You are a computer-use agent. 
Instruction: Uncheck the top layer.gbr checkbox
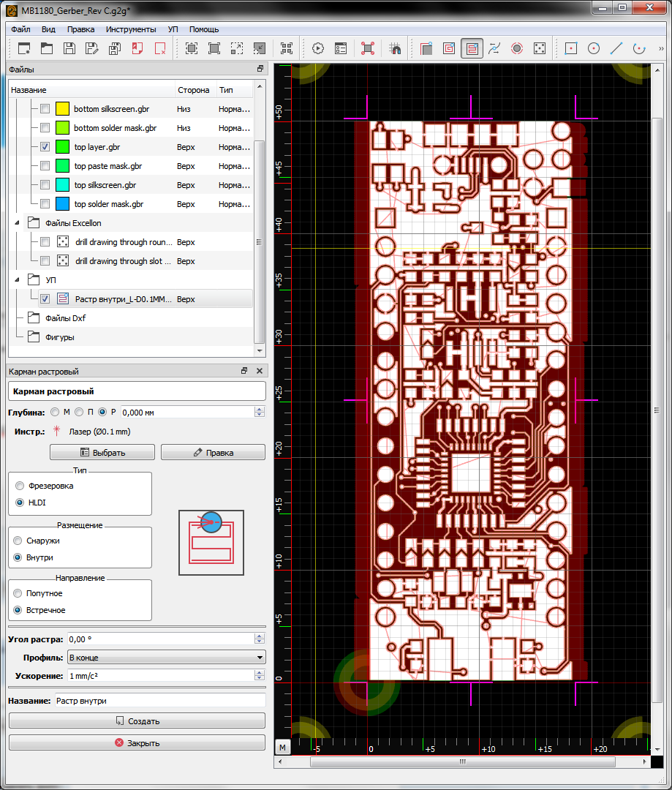coord(45,147)
